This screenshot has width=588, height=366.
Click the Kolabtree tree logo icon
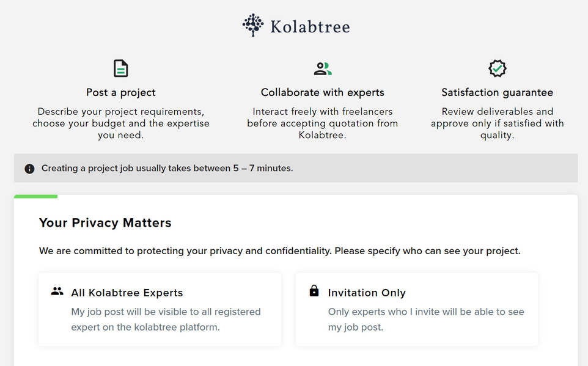coord(253,26)
